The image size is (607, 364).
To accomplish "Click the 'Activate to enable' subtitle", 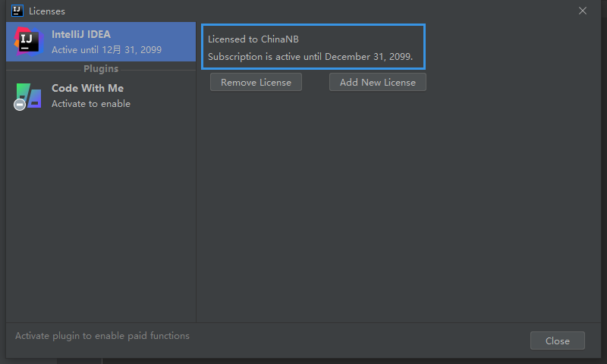I will point(91,104).
